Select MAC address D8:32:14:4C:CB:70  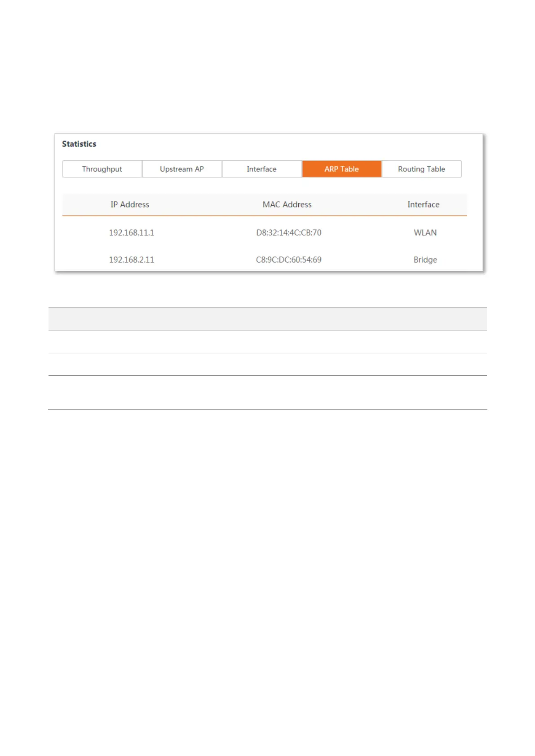click(289, 233)
